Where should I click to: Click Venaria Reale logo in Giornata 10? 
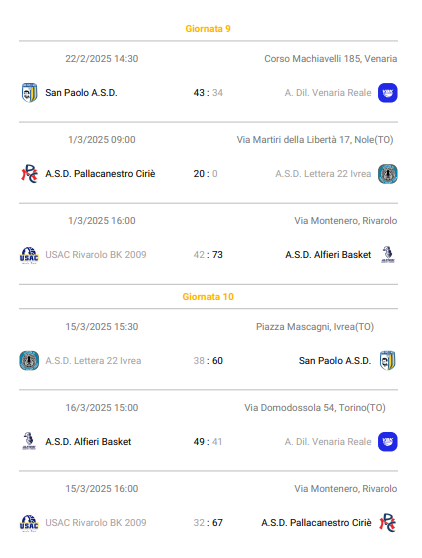tap(387, 442)
